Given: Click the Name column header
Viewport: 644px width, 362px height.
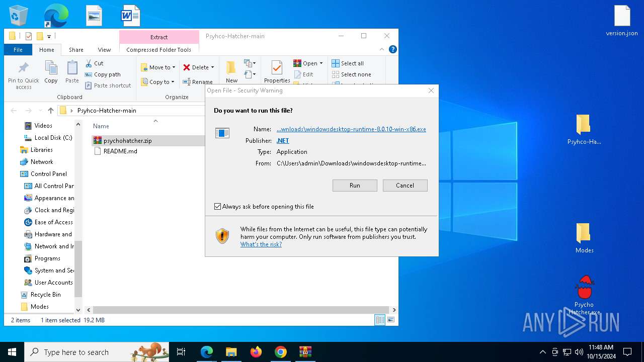Looking at the screenshot, I should pos(101,126).
